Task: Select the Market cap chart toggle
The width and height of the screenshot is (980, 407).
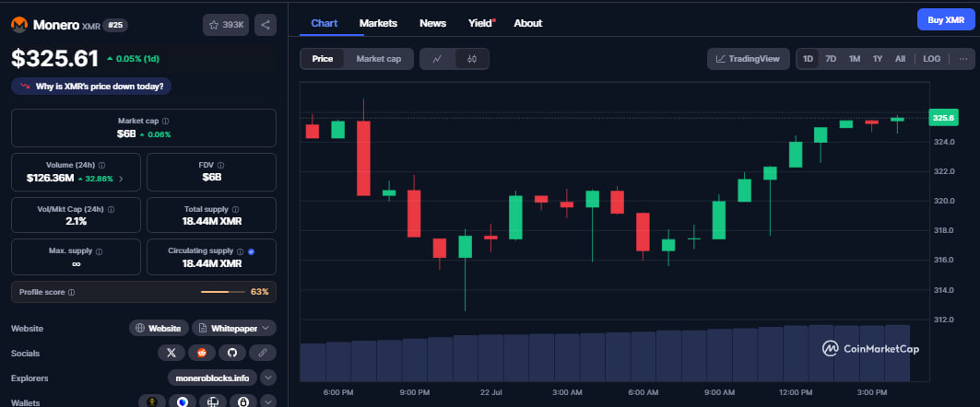Action: 379,59
